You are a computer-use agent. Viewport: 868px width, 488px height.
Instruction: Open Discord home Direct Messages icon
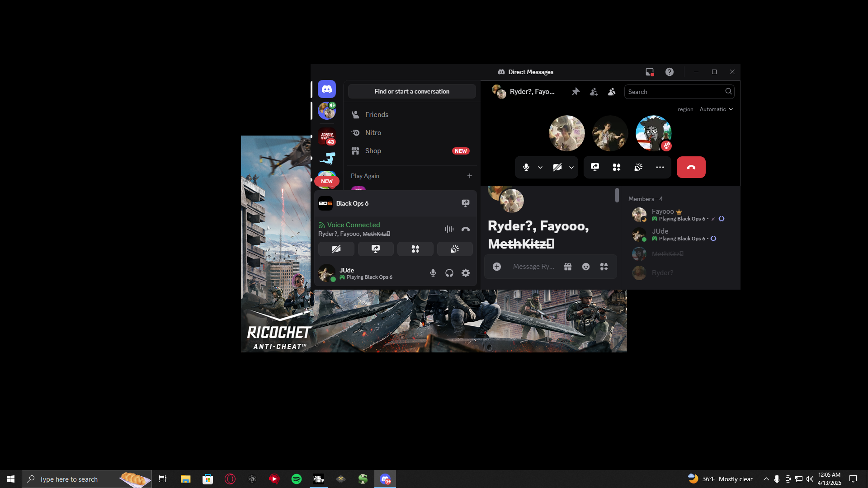[326, 89]
